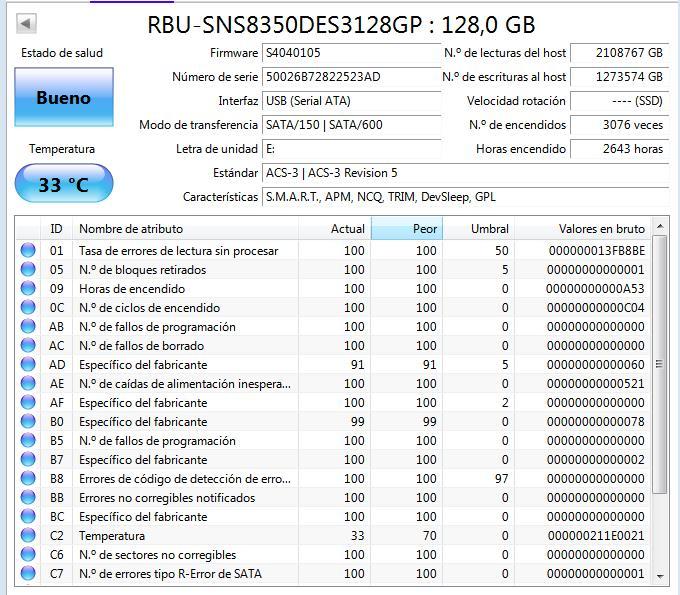Click status circle icon of attribute C7
This screenshot has height=595, width=680.
pos(28,574)
